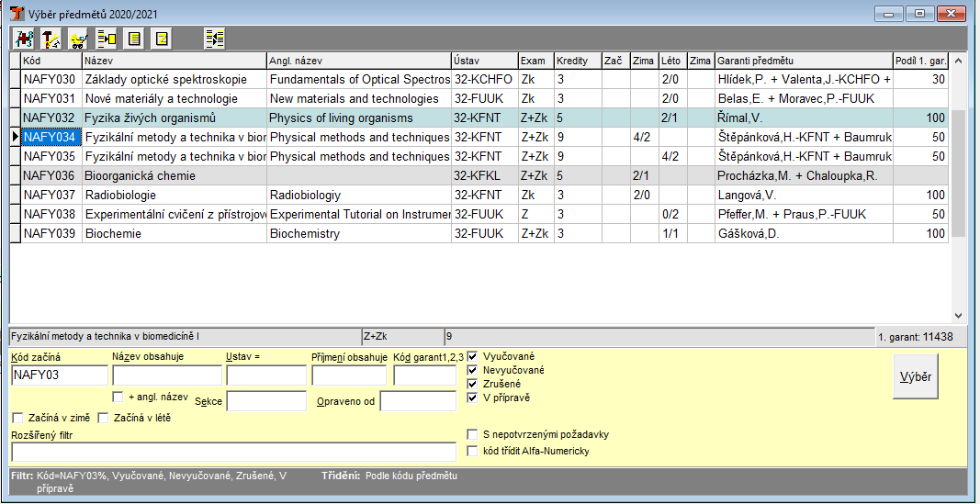Enable kód třídit Alfa-Numericky checkbox
The height and width of the screenshot is (504, 980).
pos(473,451)
